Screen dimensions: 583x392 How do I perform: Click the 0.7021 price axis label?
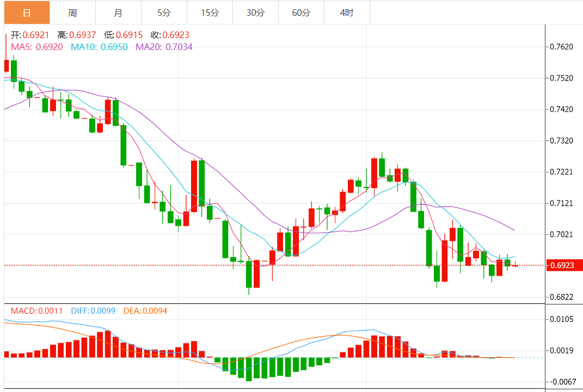tap(561, 234)
